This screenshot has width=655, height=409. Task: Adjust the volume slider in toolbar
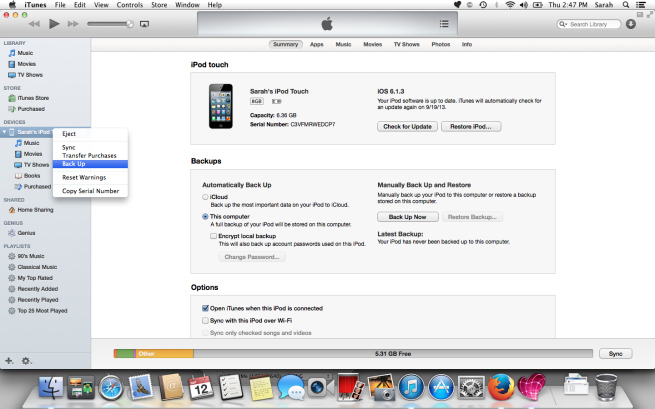108,23
